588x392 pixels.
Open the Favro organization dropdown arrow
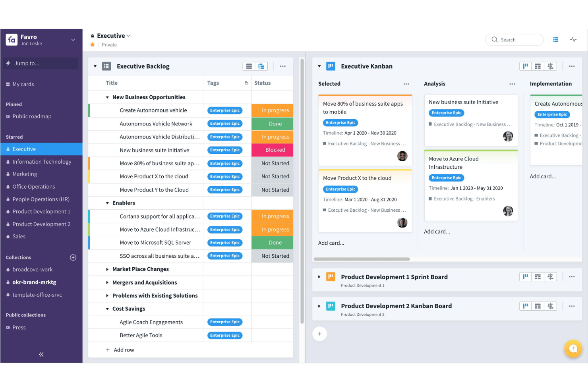[x=73, y=40]
